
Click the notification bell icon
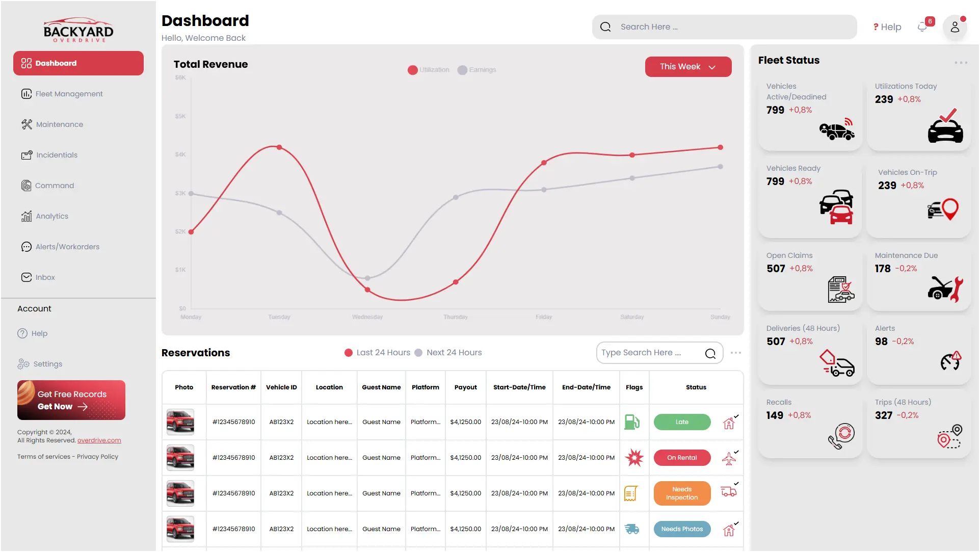tap(922, 27)
